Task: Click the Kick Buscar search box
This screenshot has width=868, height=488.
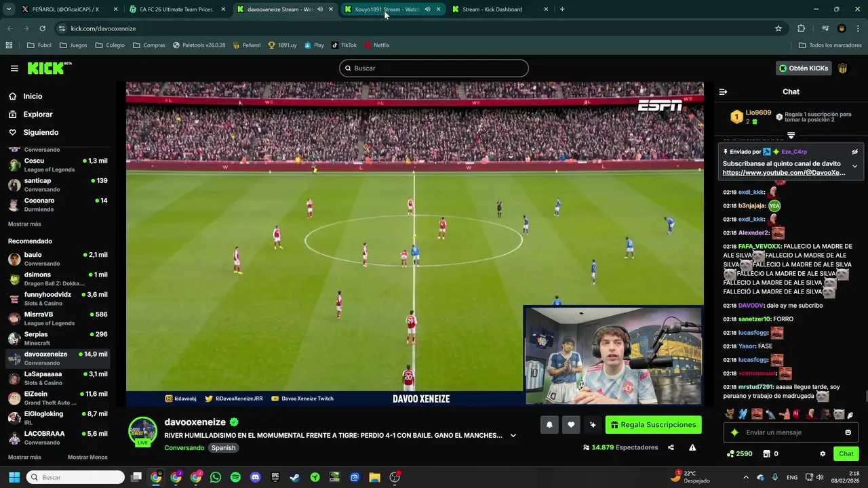Action: [434, 68]
